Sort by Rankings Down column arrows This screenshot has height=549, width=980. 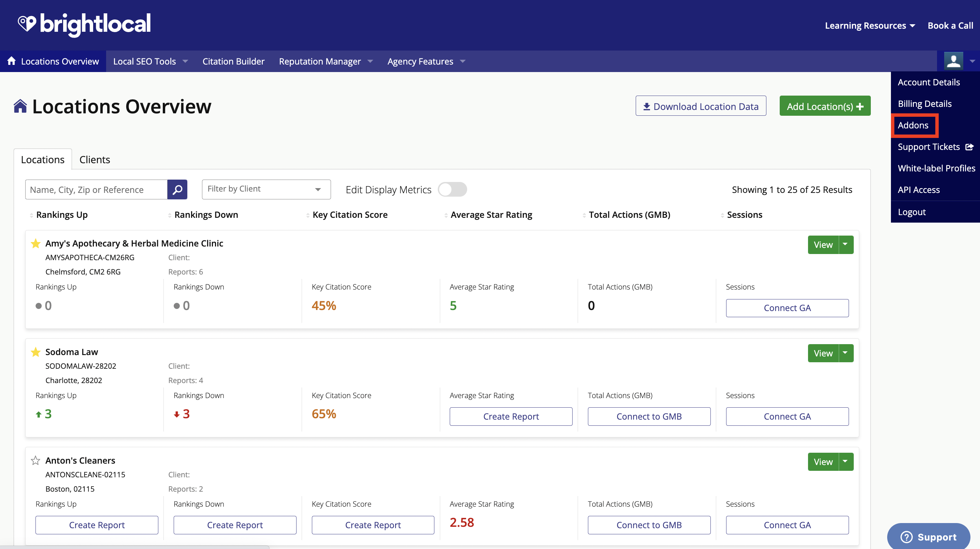(170, 215)
